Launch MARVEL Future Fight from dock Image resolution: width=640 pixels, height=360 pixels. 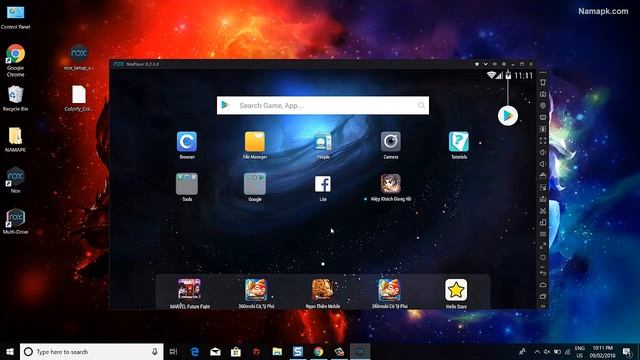point(189,290)
